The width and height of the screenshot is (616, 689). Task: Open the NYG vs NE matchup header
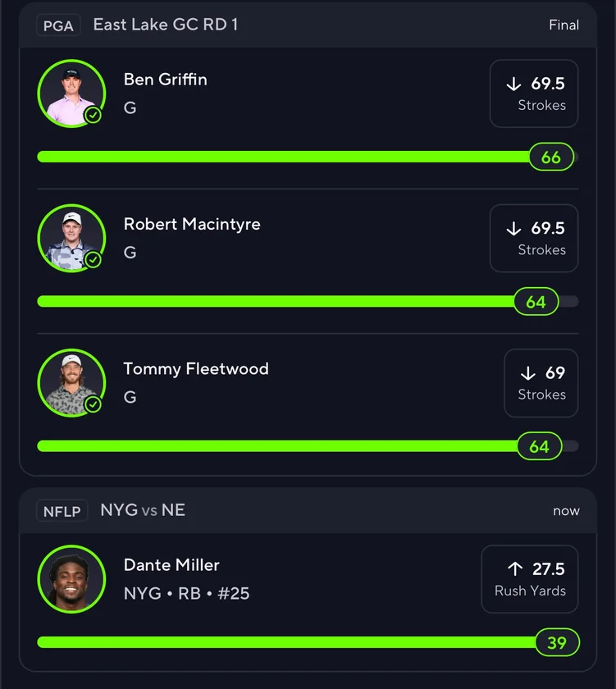point(143,510)
